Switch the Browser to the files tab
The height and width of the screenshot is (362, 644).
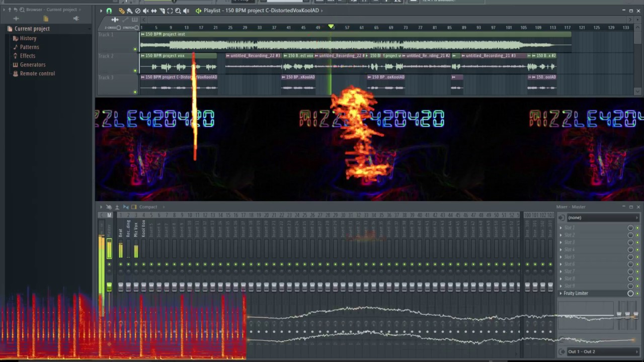[46, 19]
